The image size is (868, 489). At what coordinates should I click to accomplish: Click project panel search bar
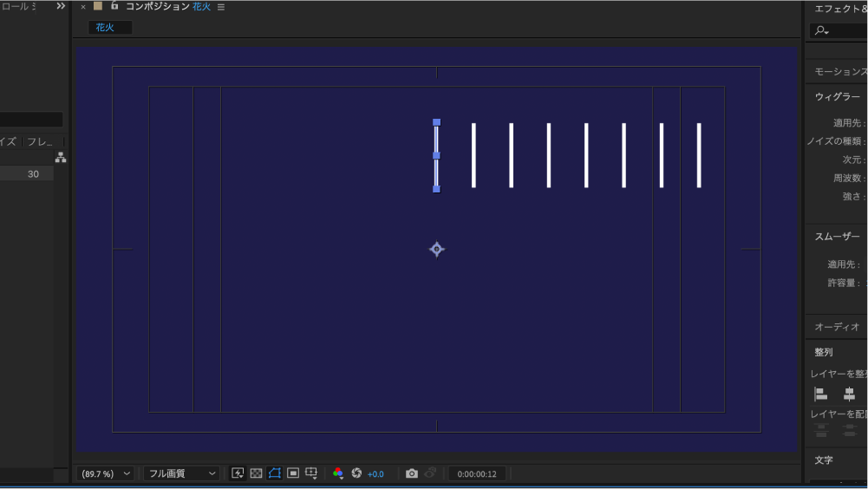point(31,120)
